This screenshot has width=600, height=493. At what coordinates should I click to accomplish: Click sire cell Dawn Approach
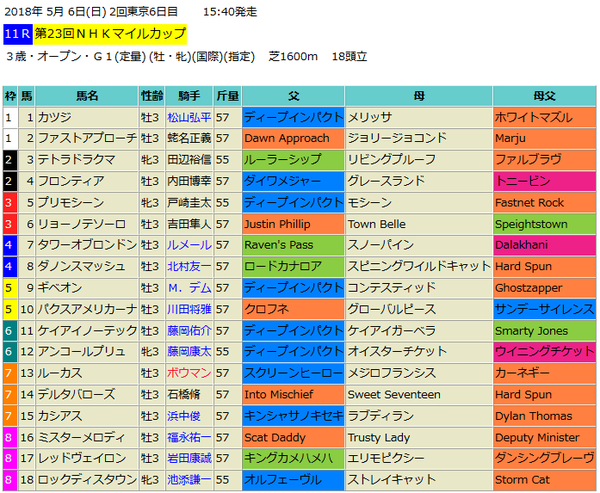[x=293, y=138]
